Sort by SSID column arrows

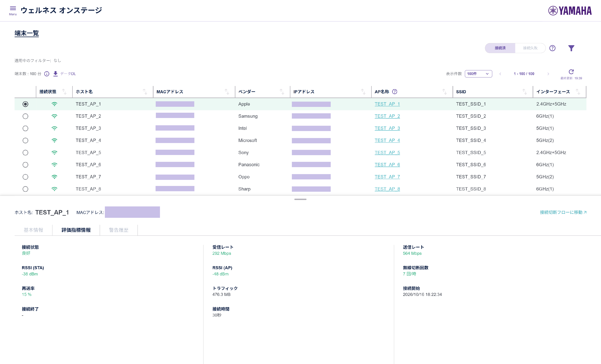525,92
